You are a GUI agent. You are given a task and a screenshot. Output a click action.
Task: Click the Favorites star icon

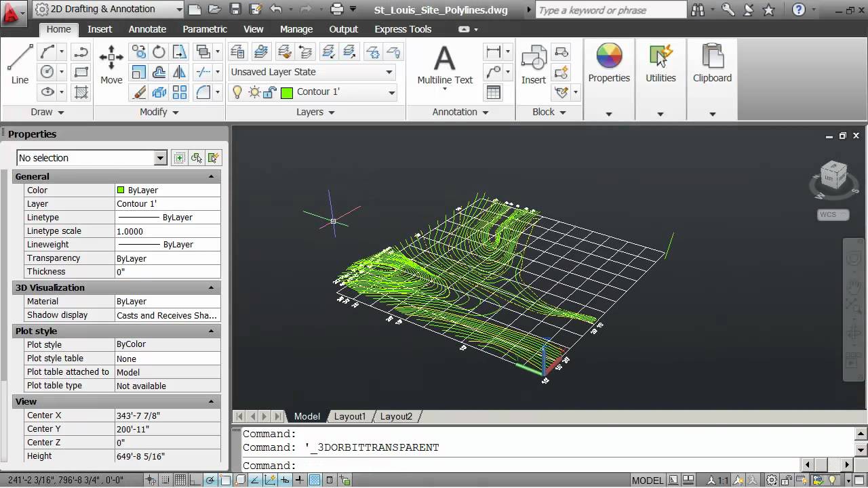[x=768, y=9]
